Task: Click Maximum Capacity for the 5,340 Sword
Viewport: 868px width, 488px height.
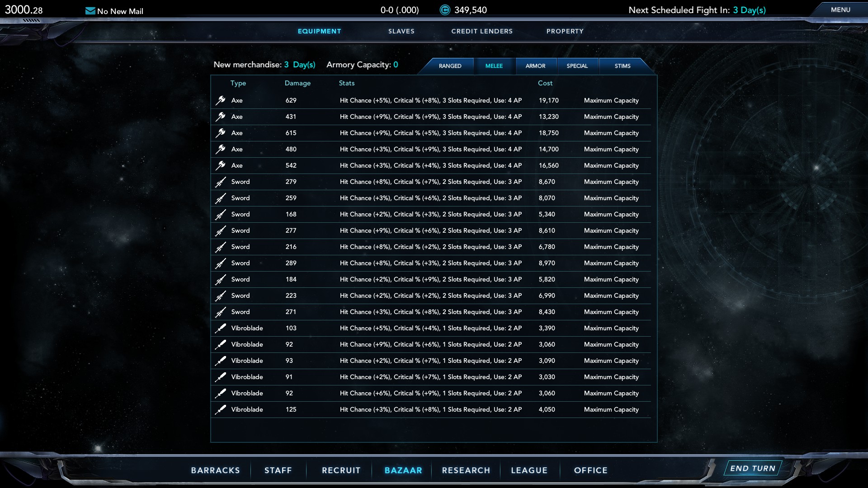Action: pyautogui.click(x=611, y=214)
